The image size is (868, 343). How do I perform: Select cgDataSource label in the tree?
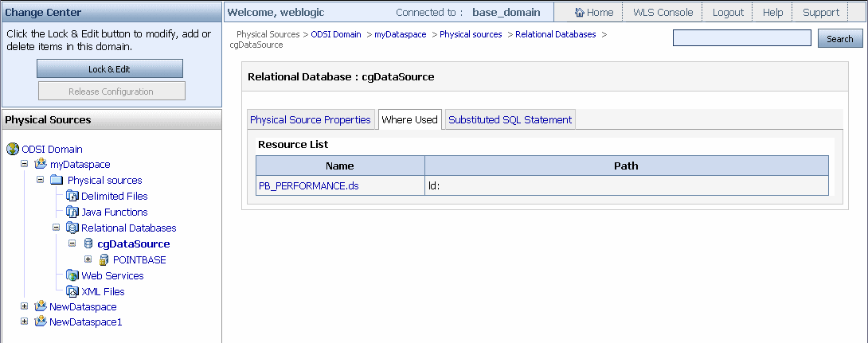point(134,244)
